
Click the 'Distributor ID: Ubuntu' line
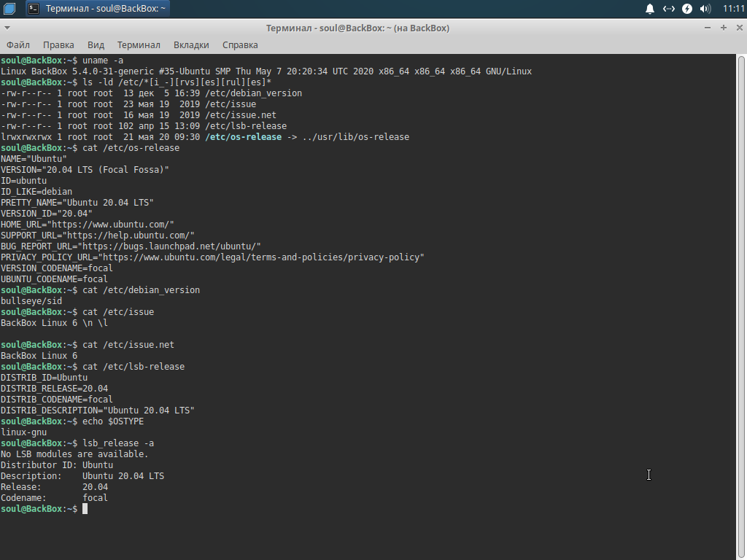click(x=57, y=466)
